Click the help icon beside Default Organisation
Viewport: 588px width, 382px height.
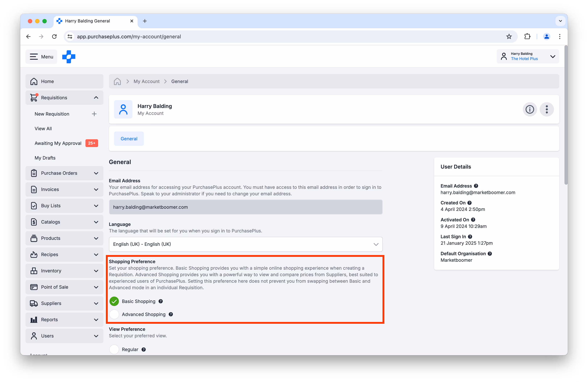pyautogui.click(x=490, y=254)
